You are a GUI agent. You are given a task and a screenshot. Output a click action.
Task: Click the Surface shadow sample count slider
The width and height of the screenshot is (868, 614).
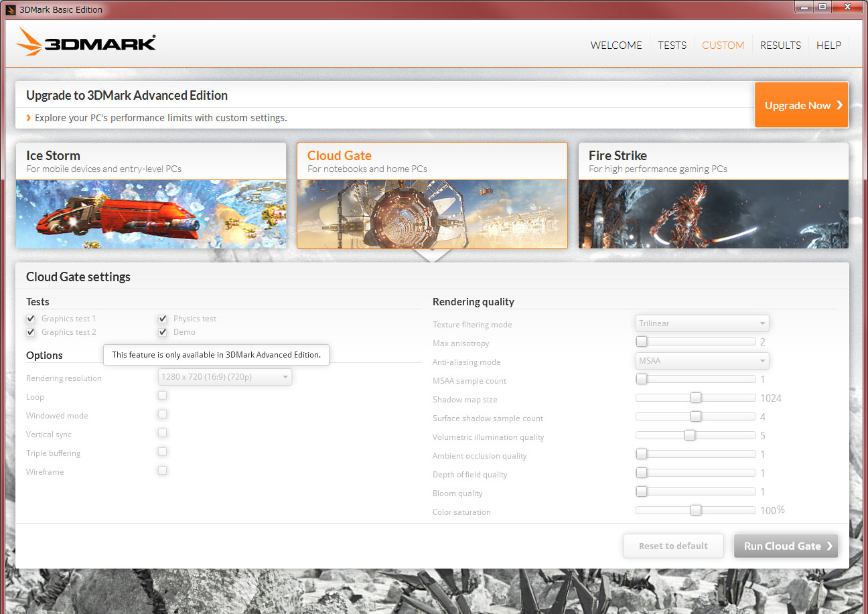[x=696, y=416]
